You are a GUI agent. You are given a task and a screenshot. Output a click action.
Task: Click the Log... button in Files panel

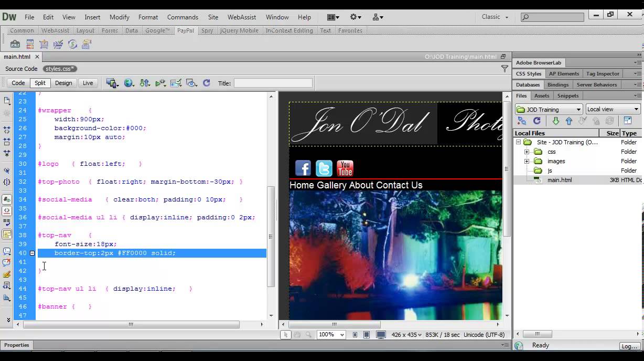629,346
